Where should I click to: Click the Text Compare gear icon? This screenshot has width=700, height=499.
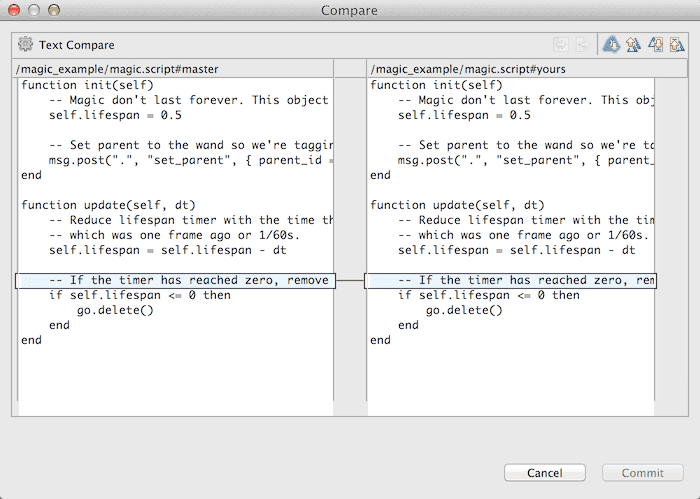(x=25, y=45)
